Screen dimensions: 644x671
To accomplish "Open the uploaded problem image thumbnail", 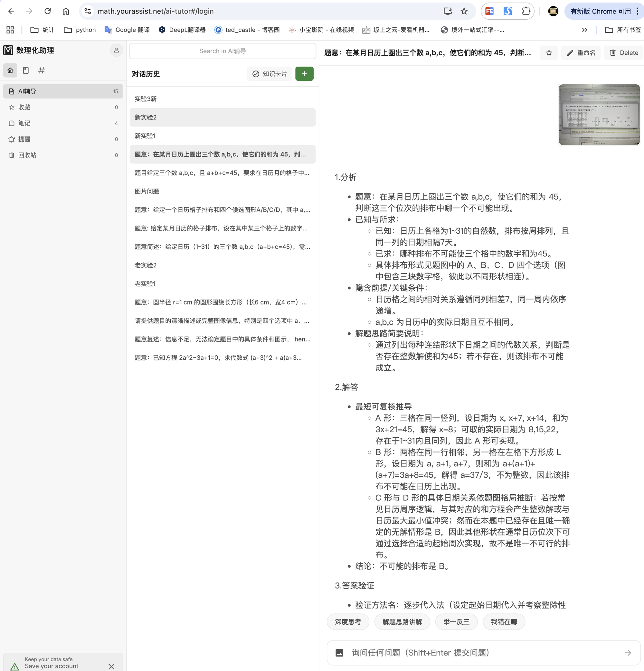I will (x=599, y=115).
